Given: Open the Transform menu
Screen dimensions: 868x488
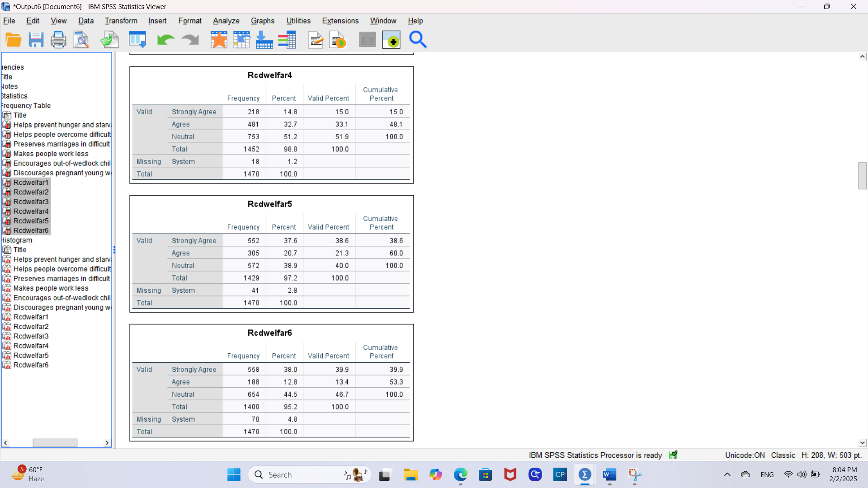Looking at the screenshot, I should [121, 21].
